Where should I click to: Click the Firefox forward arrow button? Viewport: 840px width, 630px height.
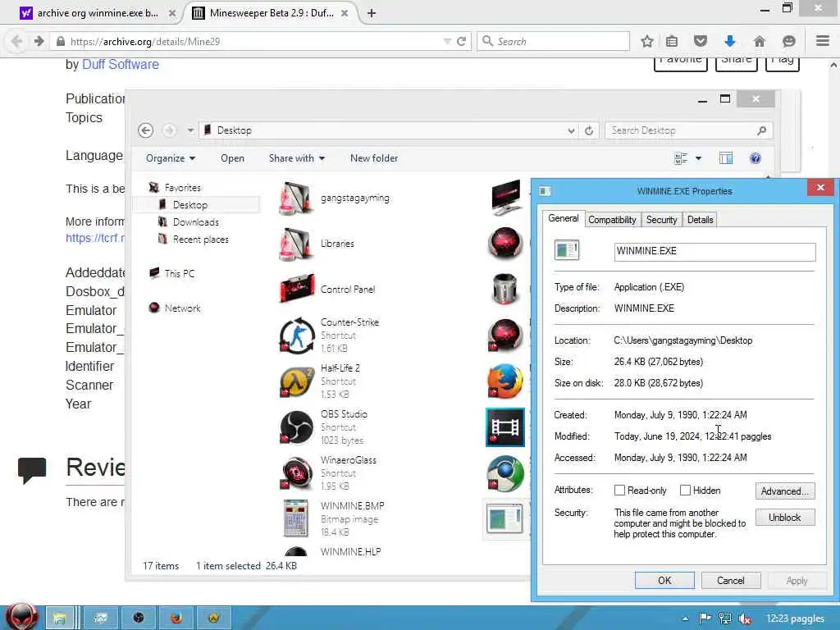[39, 41]
